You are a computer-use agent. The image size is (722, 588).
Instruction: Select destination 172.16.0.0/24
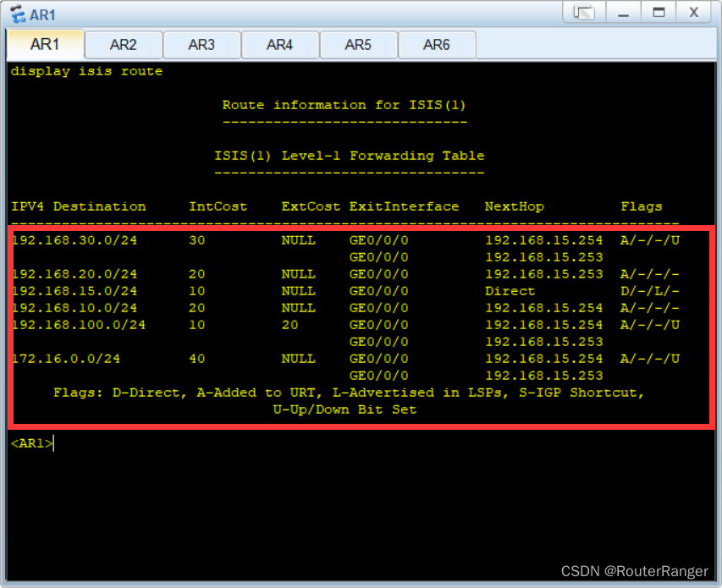[66, 359]
